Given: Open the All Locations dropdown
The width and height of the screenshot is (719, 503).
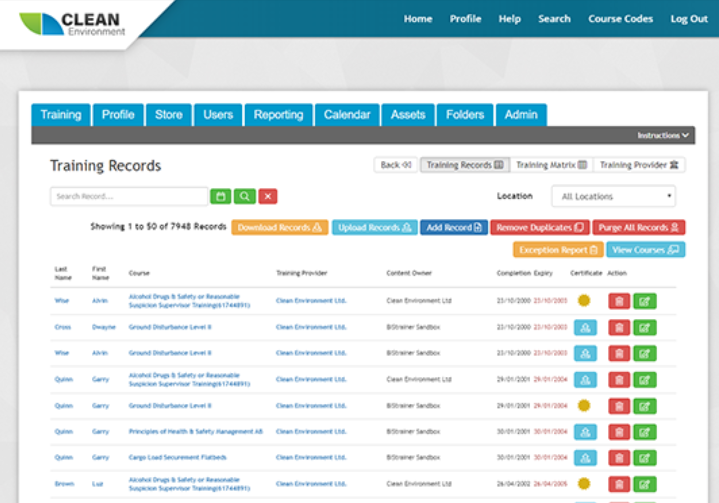Looking at the screenshot, I should pos(614,196).
